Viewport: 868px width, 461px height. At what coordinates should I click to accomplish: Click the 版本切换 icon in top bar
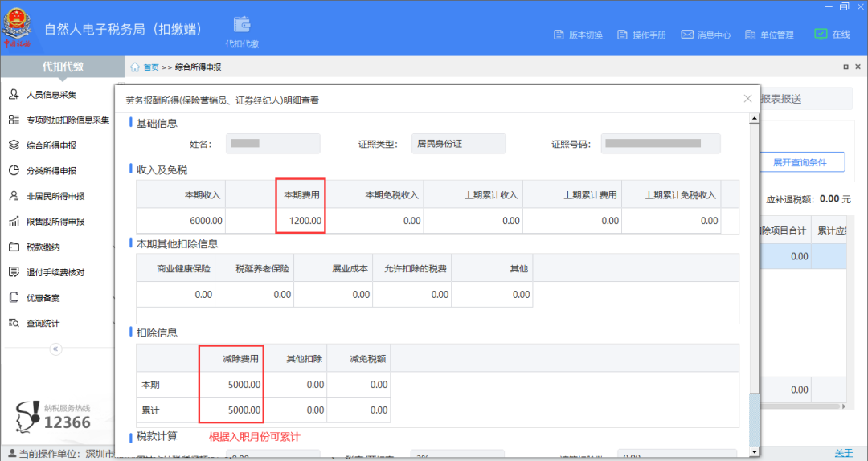[559, 35]
